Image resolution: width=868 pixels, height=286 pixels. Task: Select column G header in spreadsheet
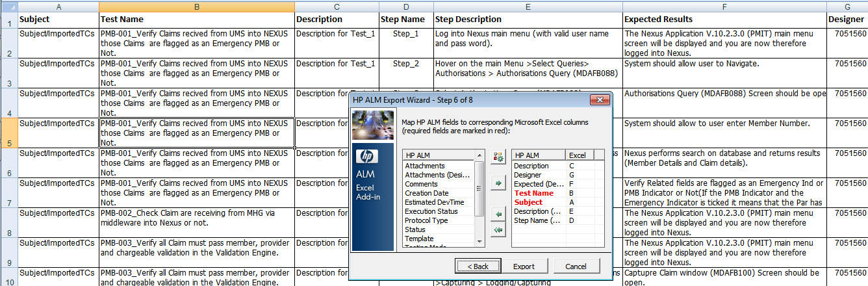tap(847, 6)
